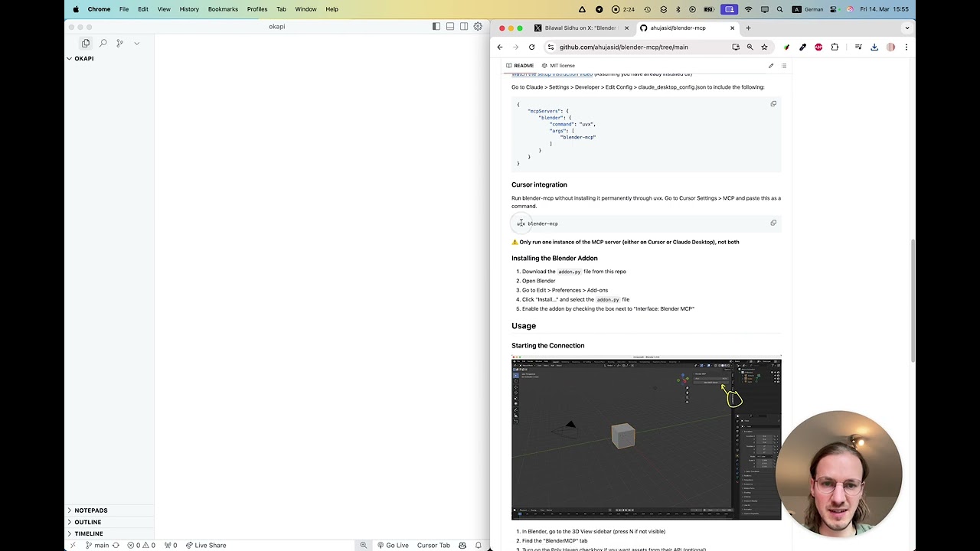The width and height of the screenshot is (980, 551).
Task: Open notifications bell in Cursor status bar
Action: [479, 546]
